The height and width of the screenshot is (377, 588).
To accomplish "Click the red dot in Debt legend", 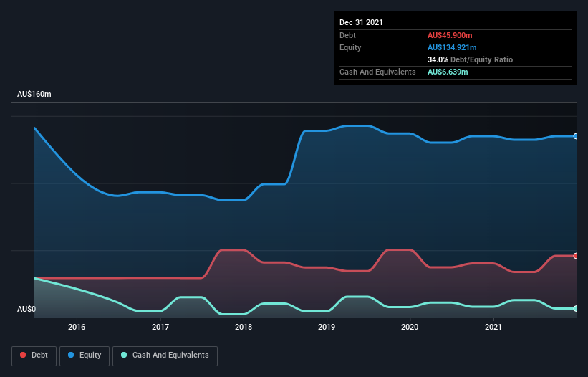I will point(23,355).
